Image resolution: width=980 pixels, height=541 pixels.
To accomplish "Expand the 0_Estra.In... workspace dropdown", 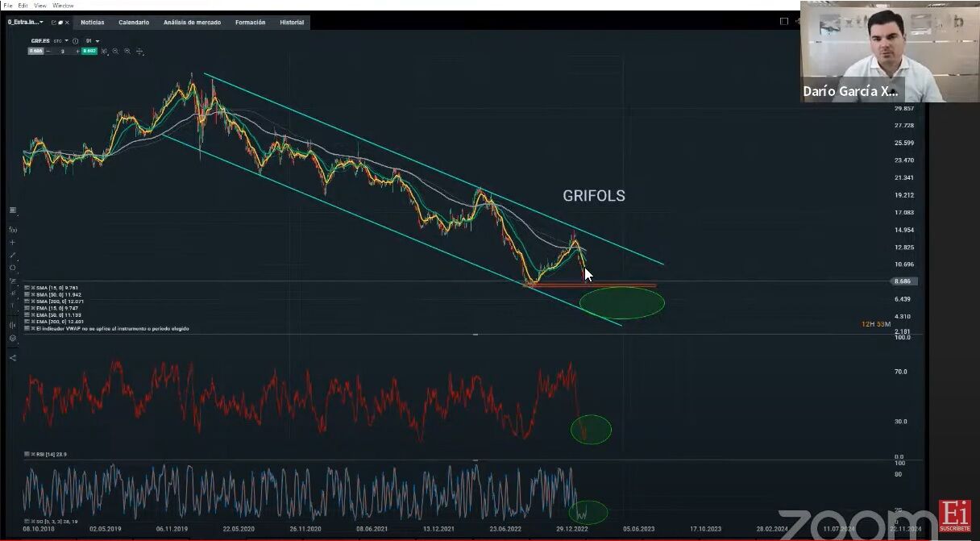I will (41, 23).
